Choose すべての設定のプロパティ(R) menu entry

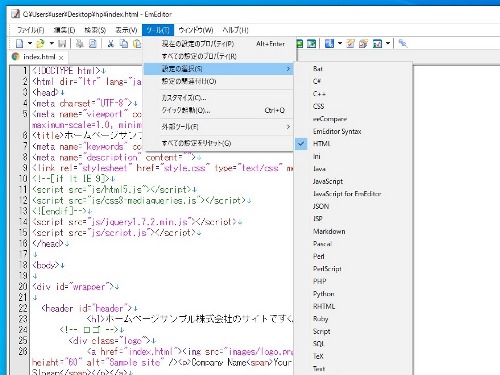tap(218, 56)
